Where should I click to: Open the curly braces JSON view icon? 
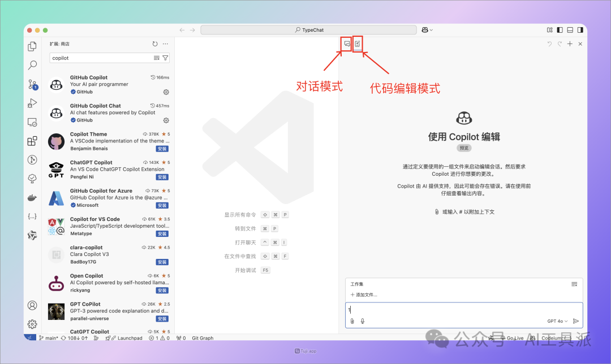tap(32, 216)
